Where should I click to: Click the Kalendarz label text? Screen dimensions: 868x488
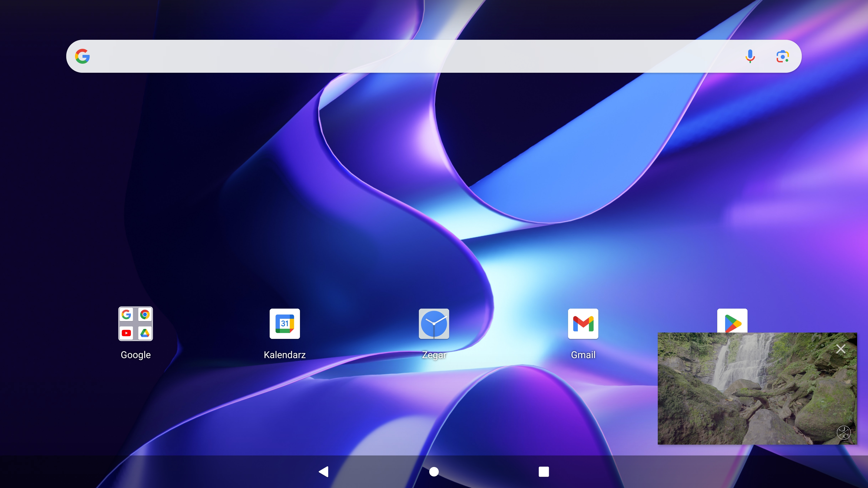pyautogui.click(x=285, y=355)
